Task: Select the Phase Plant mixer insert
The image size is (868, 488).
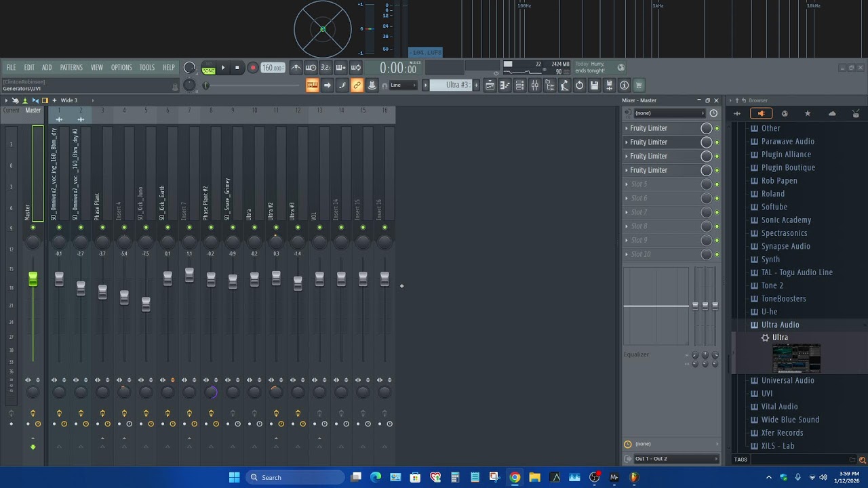Action: 97,206
